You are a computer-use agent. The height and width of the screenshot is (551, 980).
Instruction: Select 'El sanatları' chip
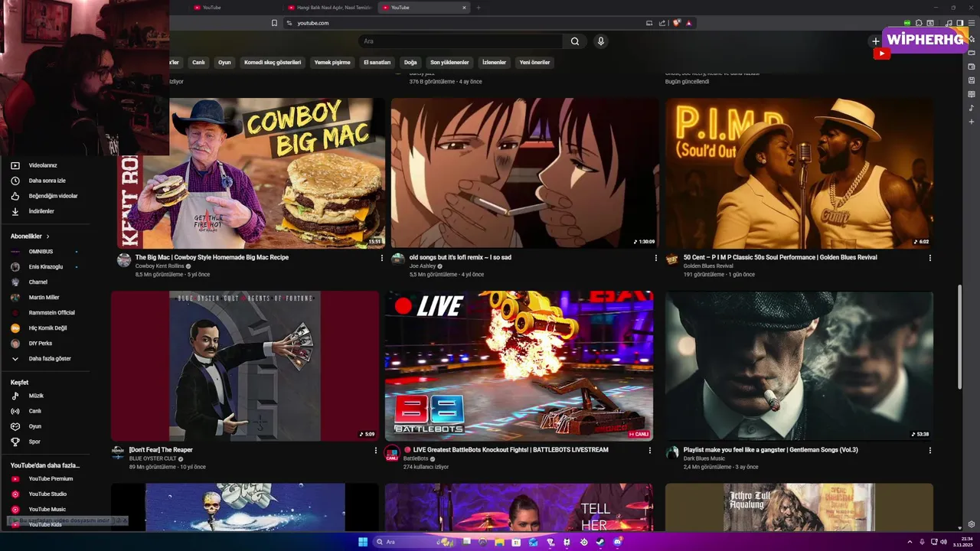377,63
